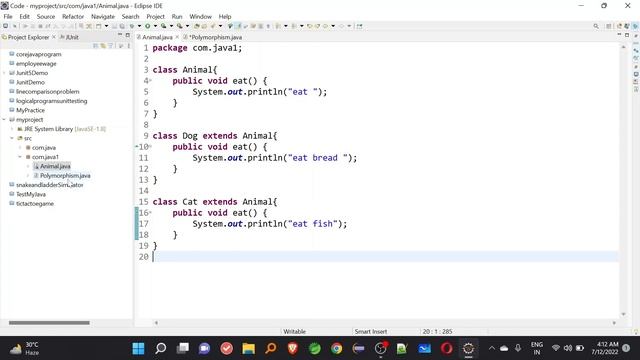The image size is (640, 360).
Task: Place cursor on line 20 in editor
Action: [x=385, y=257]
